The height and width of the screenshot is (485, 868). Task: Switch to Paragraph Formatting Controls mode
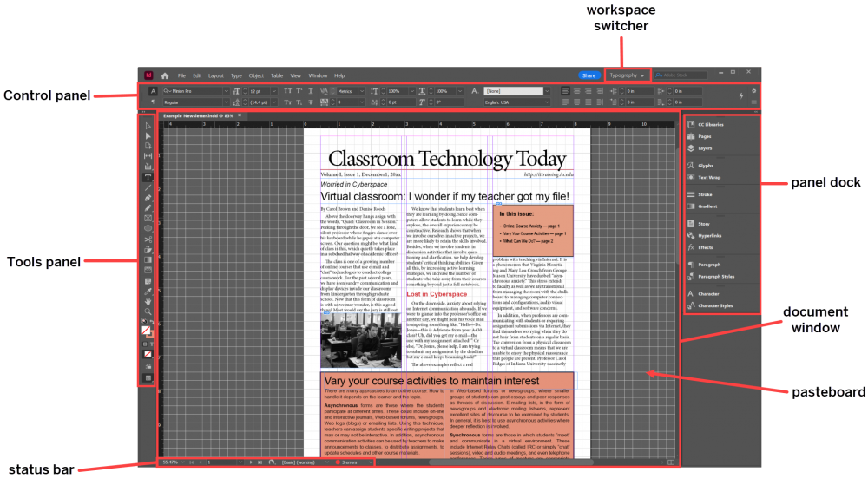pyautogui.click(x=154, y=102)
